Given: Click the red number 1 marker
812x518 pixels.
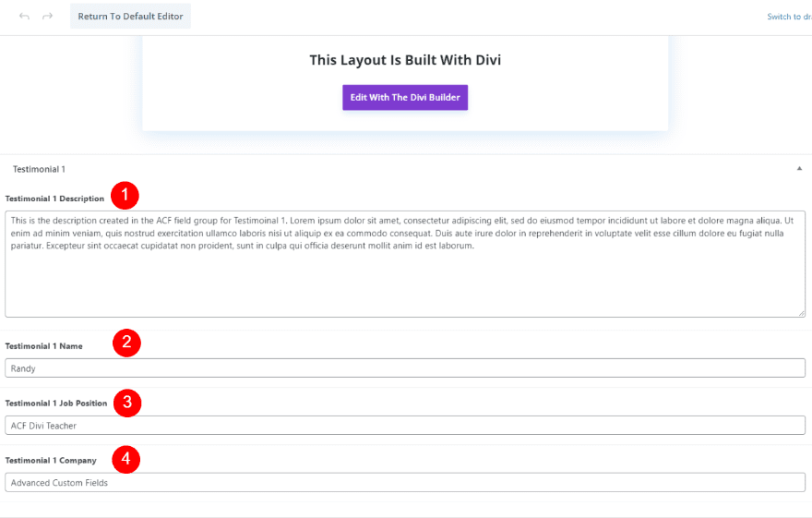Looking at the screenshot, I should tap(125, 195).
